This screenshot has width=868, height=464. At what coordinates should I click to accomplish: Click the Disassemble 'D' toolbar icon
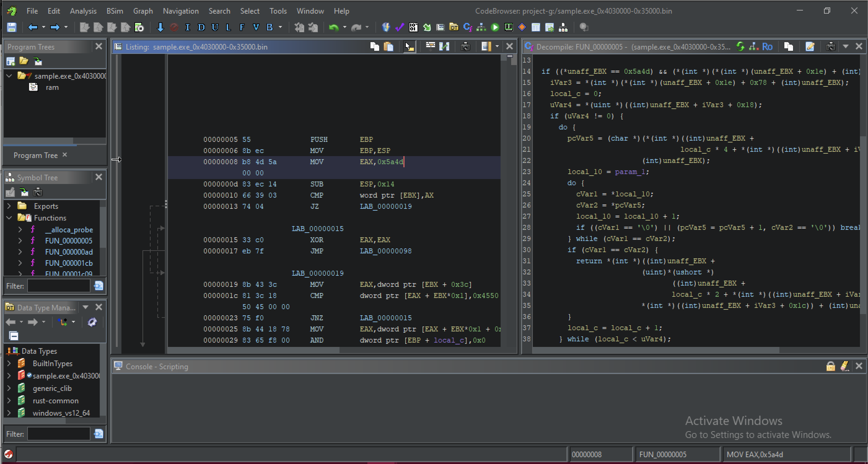[201, 27]
